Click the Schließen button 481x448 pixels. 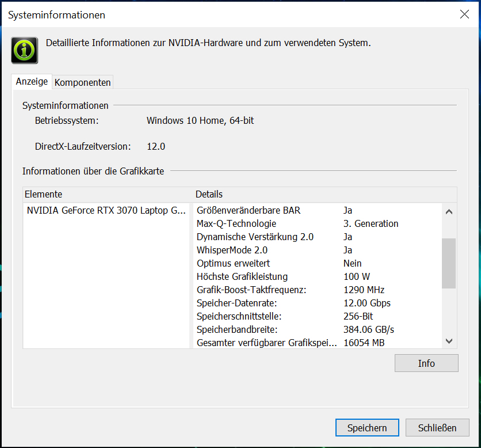click(437, 428)
